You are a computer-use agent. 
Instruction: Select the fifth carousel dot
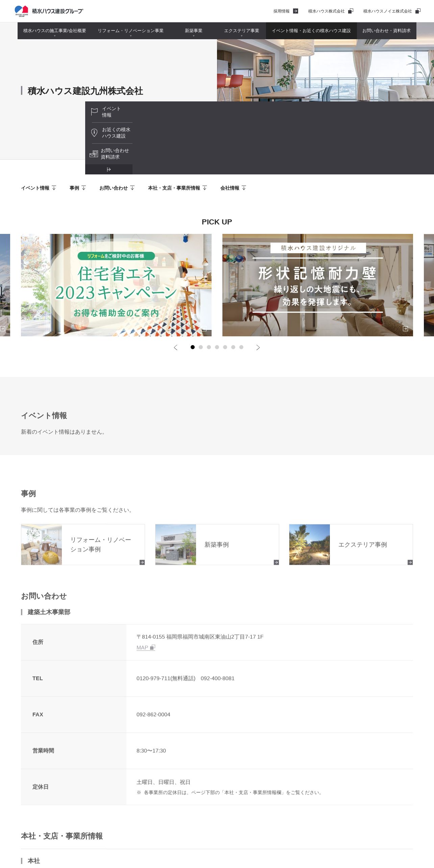click(225, 347)
